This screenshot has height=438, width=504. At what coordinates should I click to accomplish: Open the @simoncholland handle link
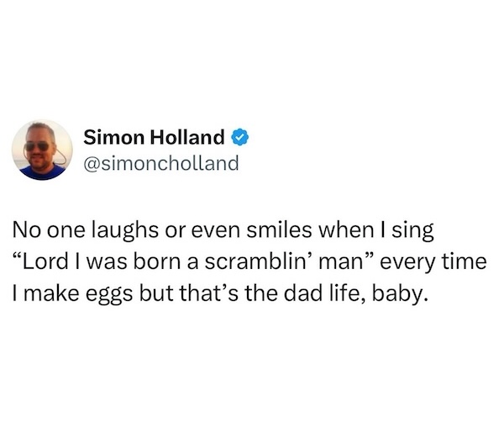pos(161,163)
